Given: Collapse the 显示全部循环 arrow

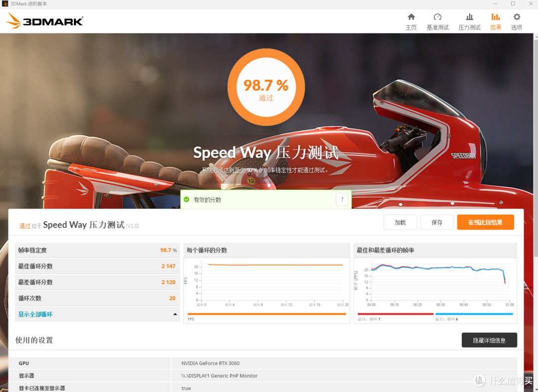Looking at the screenshot, I should coord(175,314).
